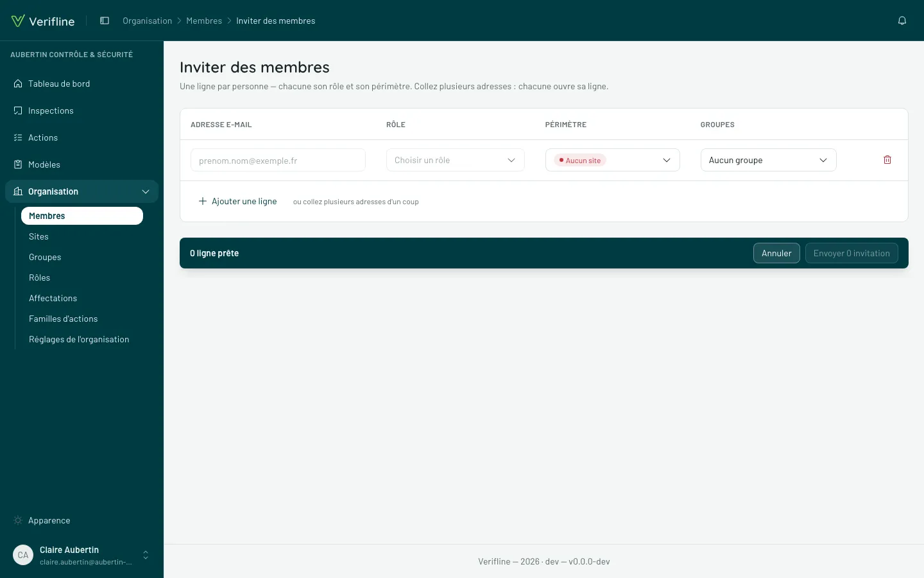
Task: Click the Annuler button
Action: 776,253
